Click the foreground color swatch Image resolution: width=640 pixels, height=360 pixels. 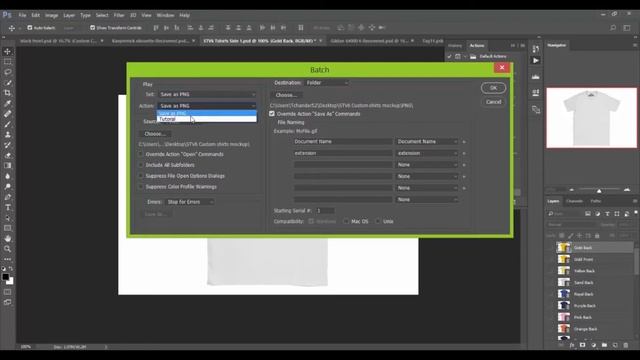coord(5,277)
